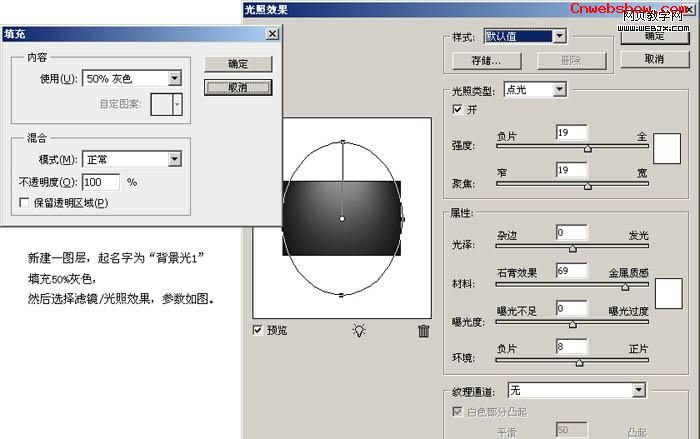Viewport: 700px width, 439px height.
Task: Open the light color swatch beside 强度
Action: click(x=667, y=148)
